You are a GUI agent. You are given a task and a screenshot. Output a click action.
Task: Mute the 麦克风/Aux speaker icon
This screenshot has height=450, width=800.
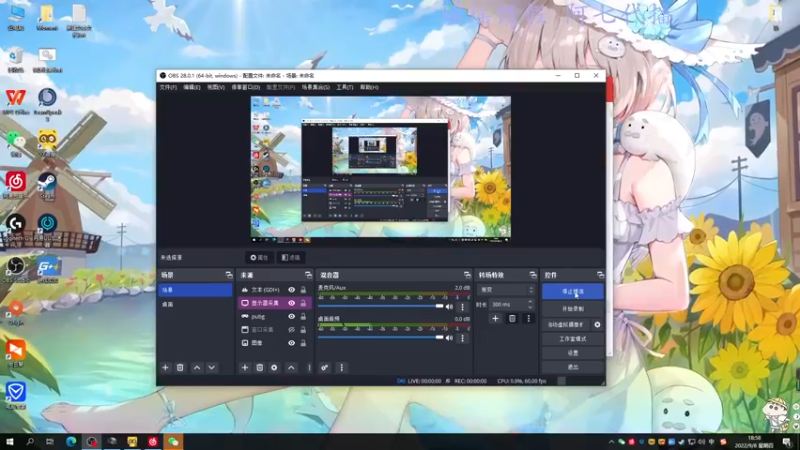coord(449,307)
